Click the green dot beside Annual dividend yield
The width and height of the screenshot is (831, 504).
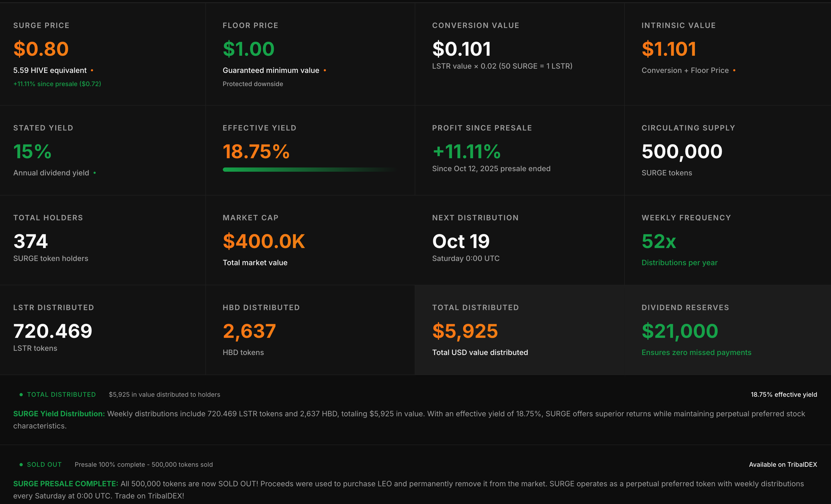(95, 173)
